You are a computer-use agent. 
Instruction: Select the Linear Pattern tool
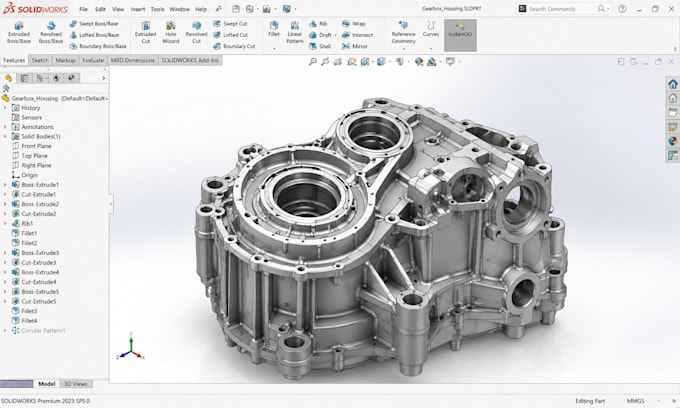294,32
